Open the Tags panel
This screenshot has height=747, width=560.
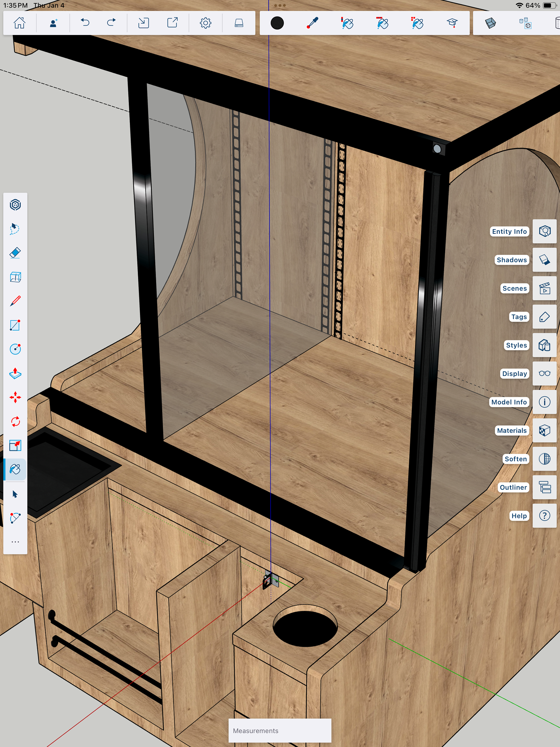tap(544, 317)
